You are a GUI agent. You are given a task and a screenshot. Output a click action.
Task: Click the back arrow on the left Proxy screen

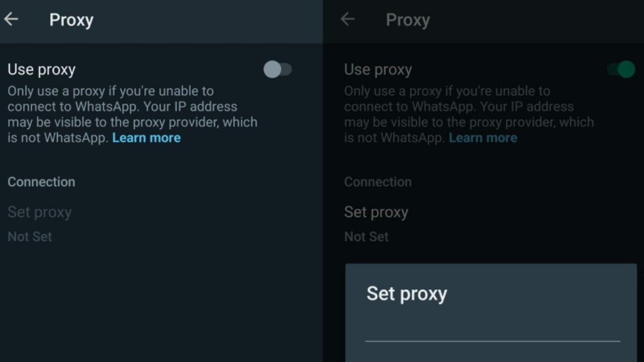(11, 19)
